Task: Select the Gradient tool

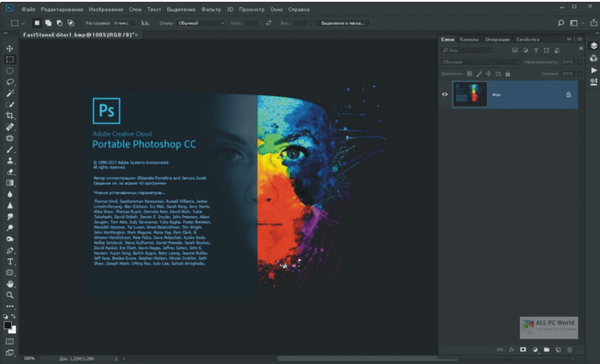Action: 10,183
